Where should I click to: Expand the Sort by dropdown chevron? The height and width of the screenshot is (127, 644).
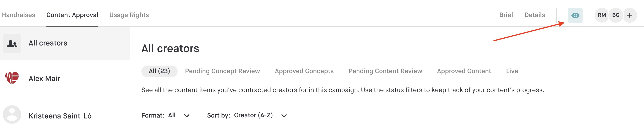pyautogui.click(x=284, y=115)
